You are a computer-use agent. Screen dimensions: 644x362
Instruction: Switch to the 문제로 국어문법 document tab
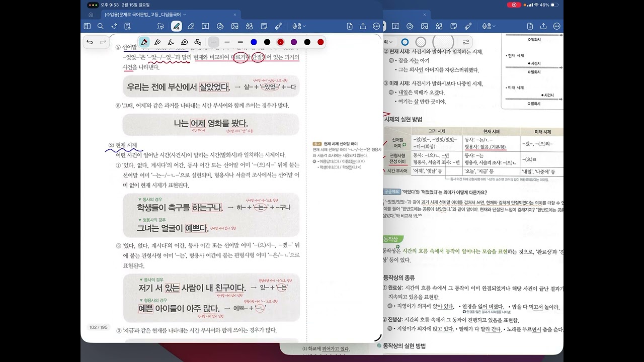point(142,15)
